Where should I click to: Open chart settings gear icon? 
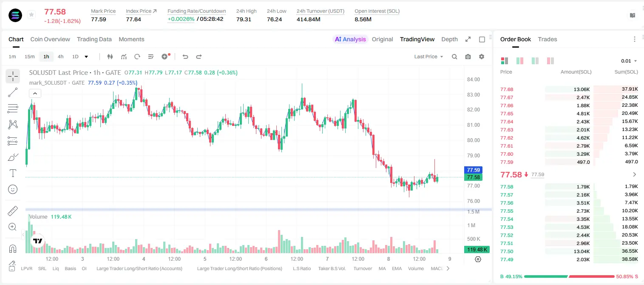(x=482, y=57)
